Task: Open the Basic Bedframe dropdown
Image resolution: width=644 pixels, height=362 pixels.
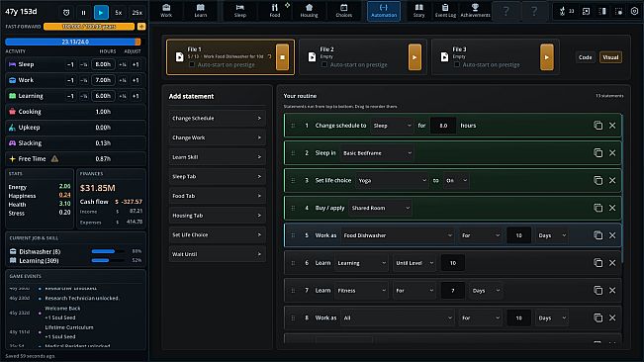Action: [x=377, y=153]
